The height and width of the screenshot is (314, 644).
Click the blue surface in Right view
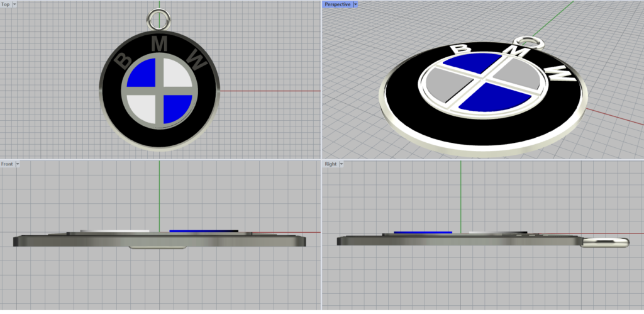pyautogui.click(x=423, y=232)
